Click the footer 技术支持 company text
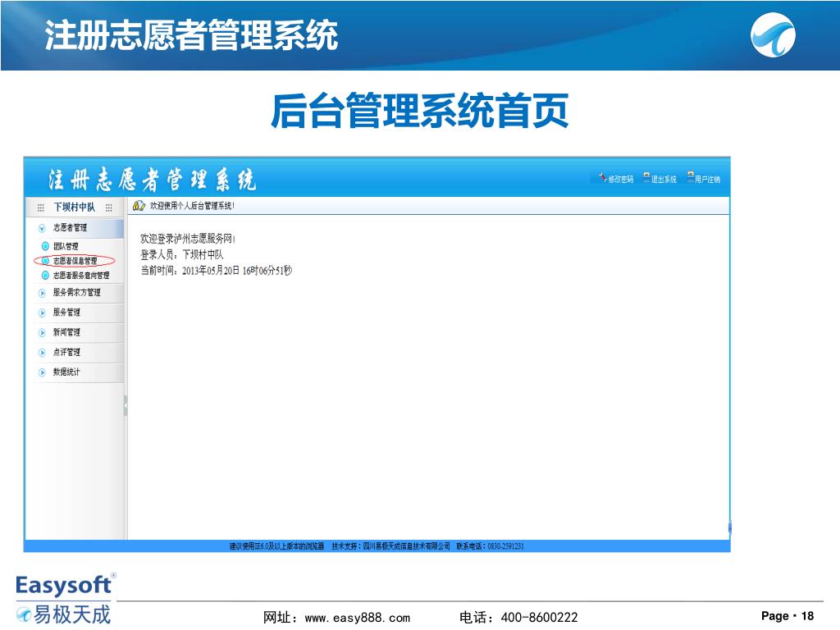This screenshot has height=630, width=840. (390, 546)
